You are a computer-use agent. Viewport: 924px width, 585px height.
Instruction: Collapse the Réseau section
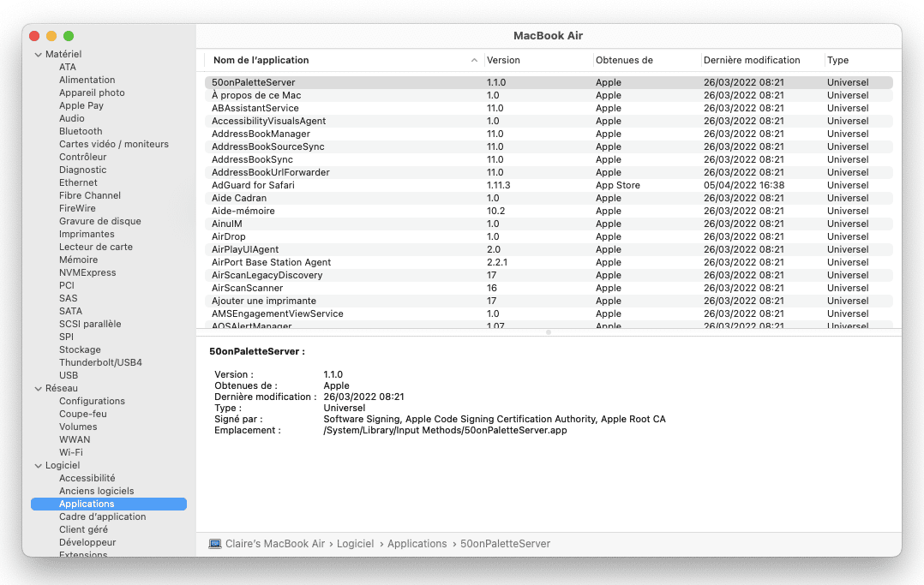click(38, 389)
